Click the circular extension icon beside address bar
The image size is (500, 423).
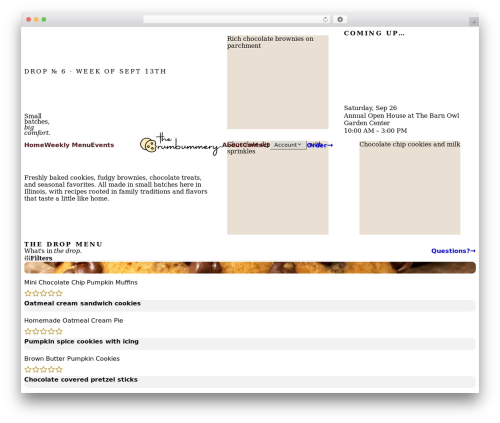pyautogui.click(x=340, y=19)
